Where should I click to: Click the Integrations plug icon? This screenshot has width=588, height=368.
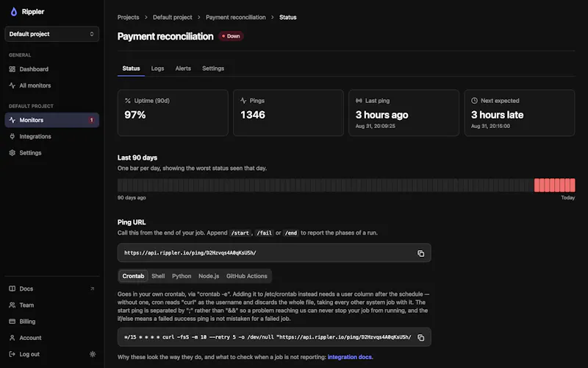click(x=12, y=137)
